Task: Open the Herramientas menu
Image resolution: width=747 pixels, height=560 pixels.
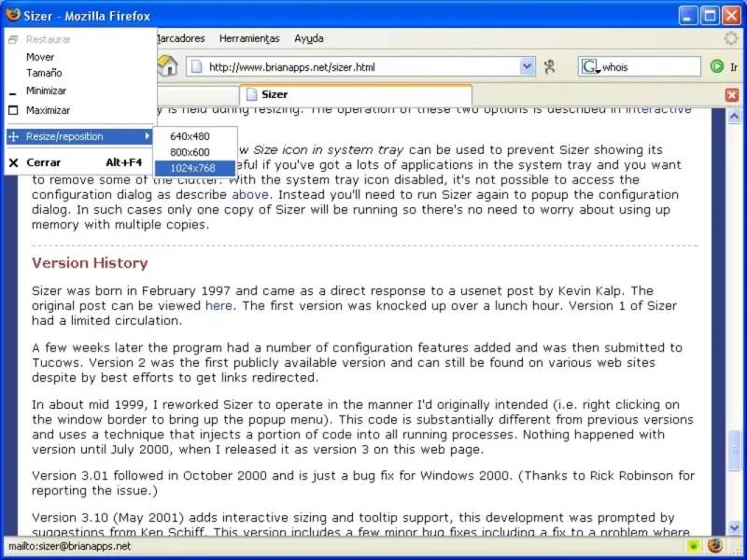Action: point(249,38)
